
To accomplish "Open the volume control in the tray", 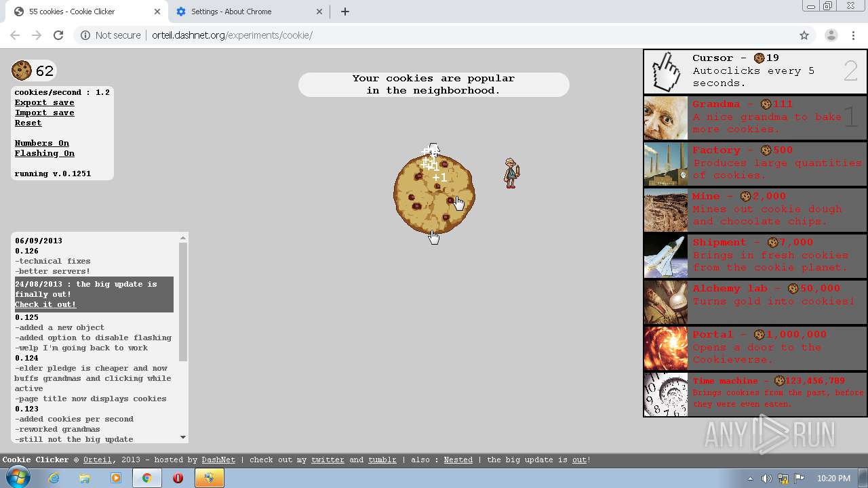I will click(x=766, y=479).
